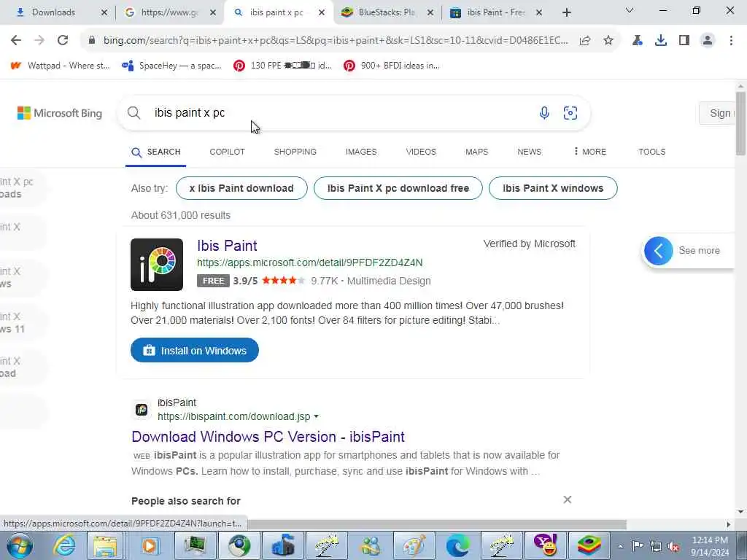Click the share page icon in address bar
747x560 pixels.
tap(585, 41)
